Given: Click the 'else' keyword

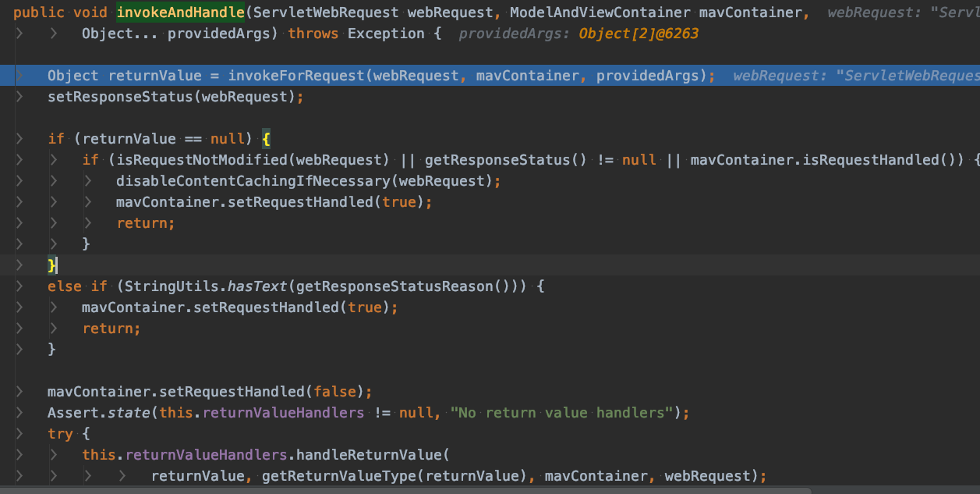Looking at the screenshot, I should point(65,286).
